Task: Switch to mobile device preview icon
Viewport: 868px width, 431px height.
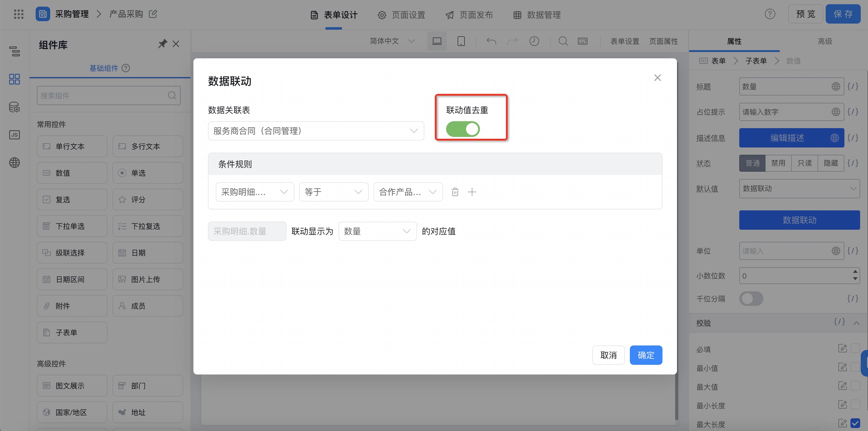Action: tap(461, 41)
